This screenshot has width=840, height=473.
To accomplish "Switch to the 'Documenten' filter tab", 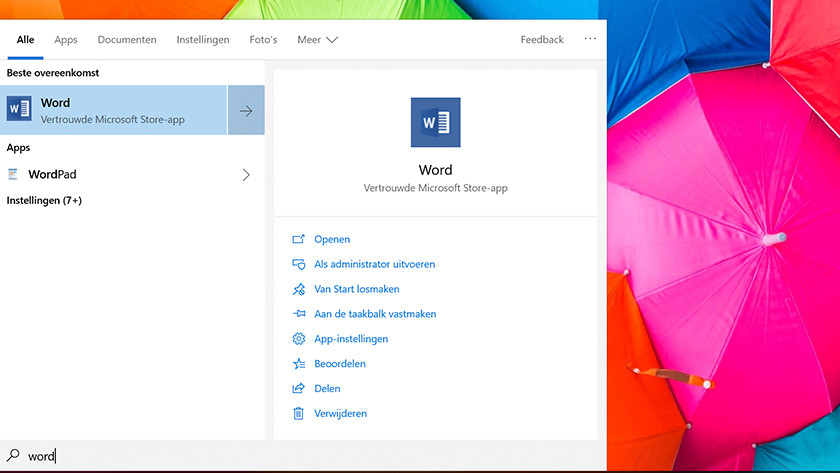I will pos(127,40).
